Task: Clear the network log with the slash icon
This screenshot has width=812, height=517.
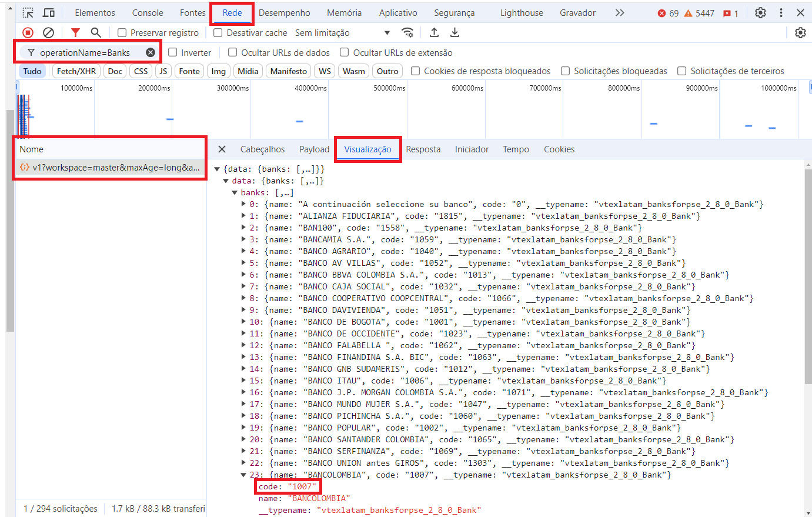Action: pyautogui.click(x=48, y=32)
